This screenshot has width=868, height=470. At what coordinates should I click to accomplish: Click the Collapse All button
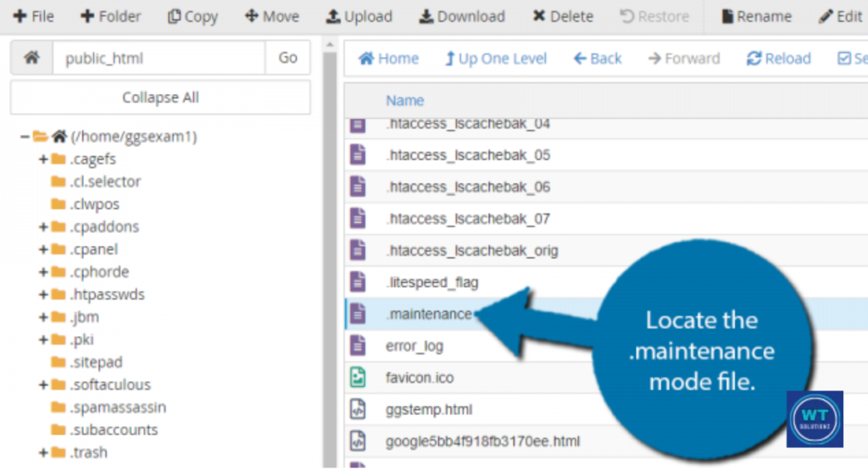pyautogui.click(x=160, y=97)
